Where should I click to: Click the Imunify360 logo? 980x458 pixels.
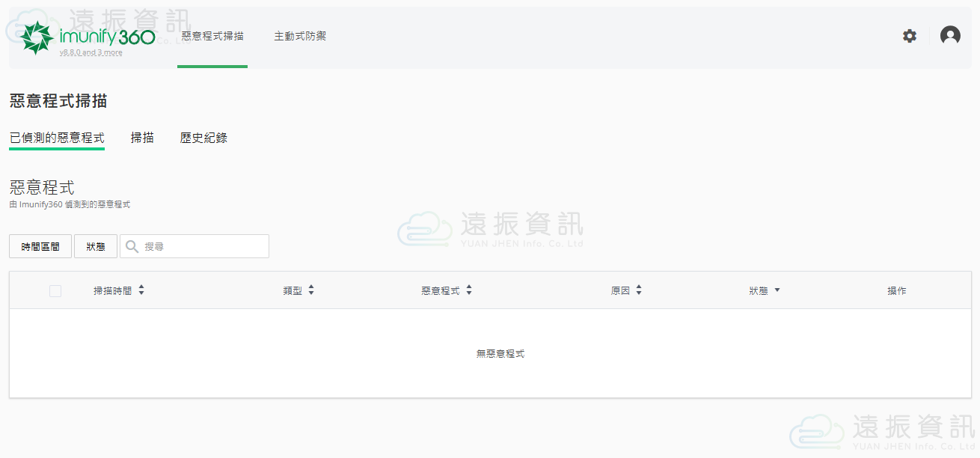pyautogui.click(x=88, y=36)
